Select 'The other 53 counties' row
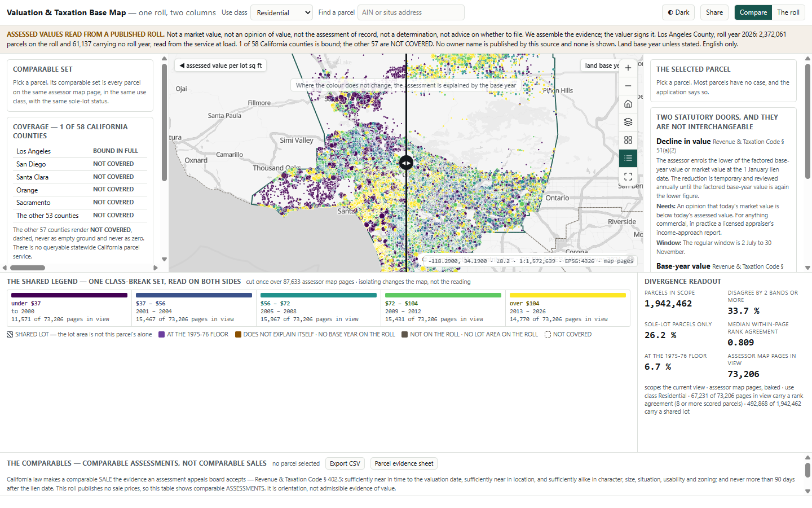812x508 pixels. coord(80,216)
